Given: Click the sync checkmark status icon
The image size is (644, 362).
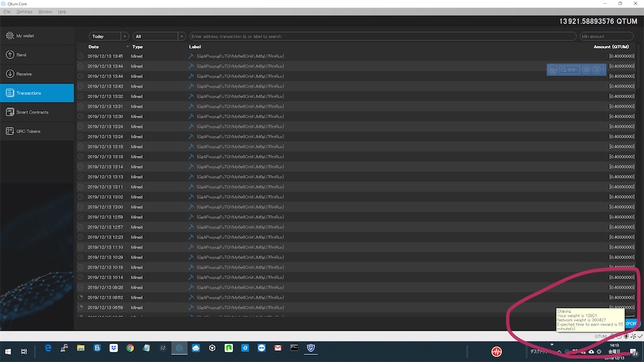Looking at the screenshot, I should click(640, 336).
